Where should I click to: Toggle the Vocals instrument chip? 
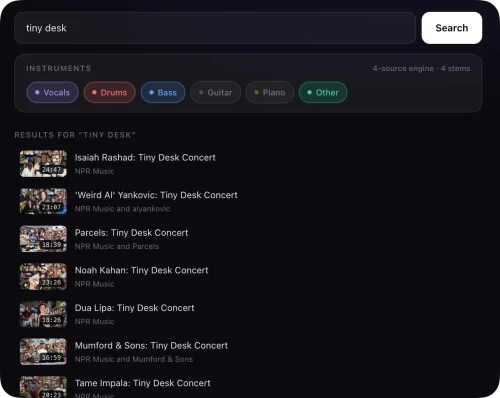(52, 92)
